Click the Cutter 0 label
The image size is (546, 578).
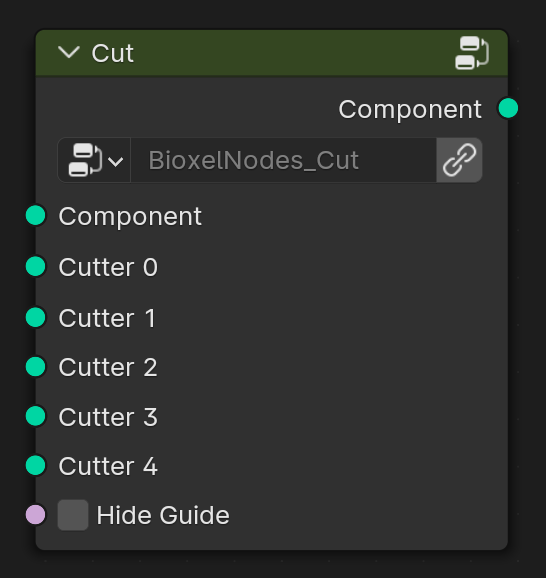pyautogui.click(x=108, y=267)
